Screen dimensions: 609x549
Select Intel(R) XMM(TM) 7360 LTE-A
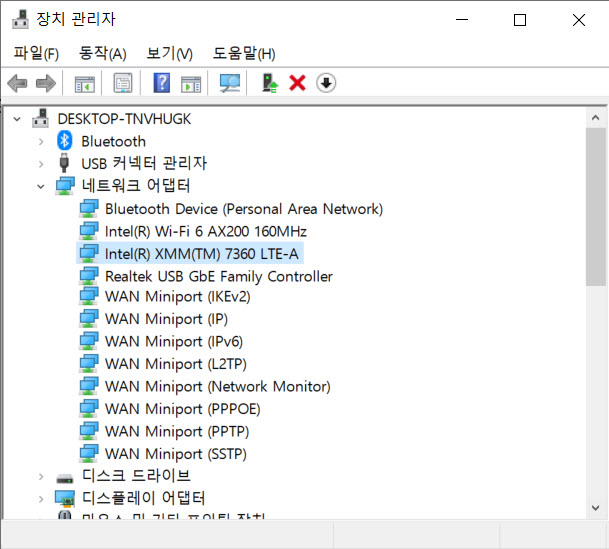click(x=202, y=254)
